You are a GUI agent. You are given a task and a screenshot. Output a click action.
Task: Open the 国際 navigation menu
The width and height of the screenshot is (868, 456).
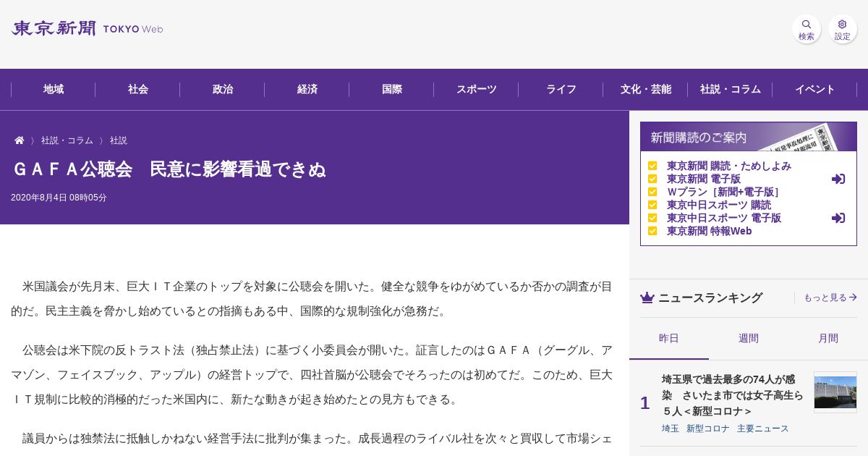[392, 89]
